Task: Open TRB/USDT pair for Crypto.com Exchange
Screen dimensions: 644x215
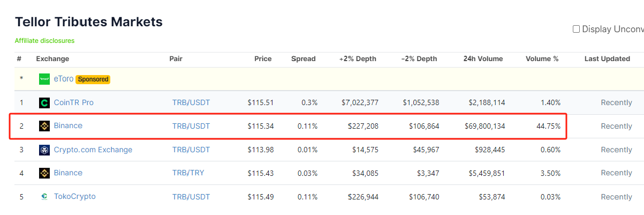Action: pos(191,150)
